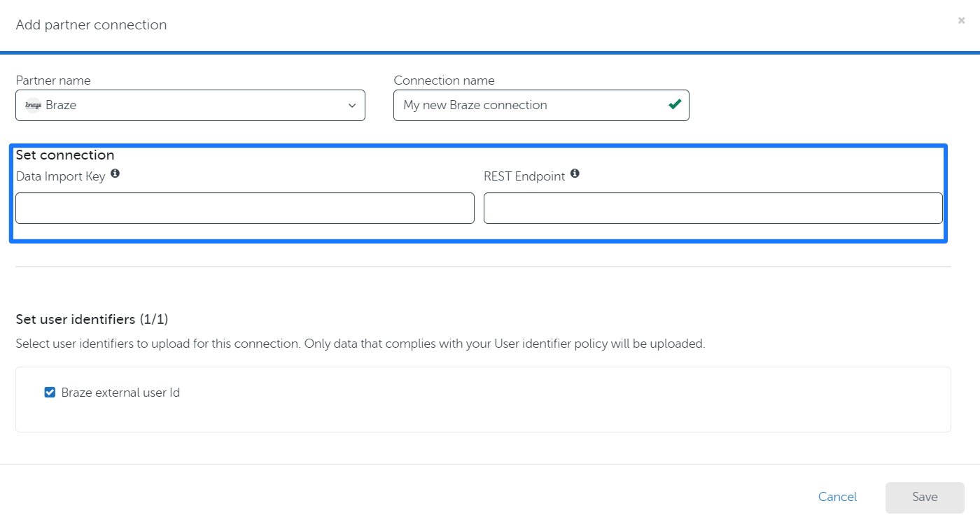
Task: Close the Add partner connection dialog
Action: pyautogui.click(x=961, y=20)
